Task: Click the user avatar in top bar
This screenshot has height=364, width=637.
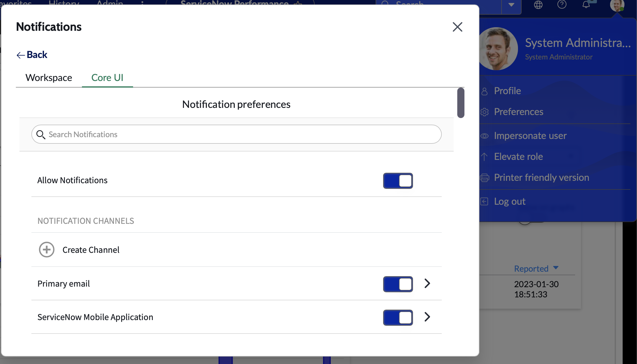Action: 617,5
